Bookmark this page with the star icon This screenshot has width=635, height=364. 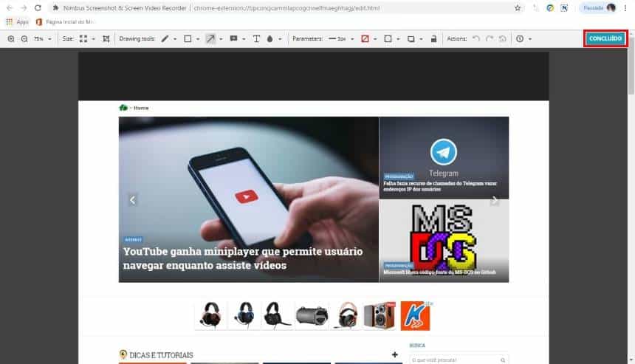tap(518, 7)
